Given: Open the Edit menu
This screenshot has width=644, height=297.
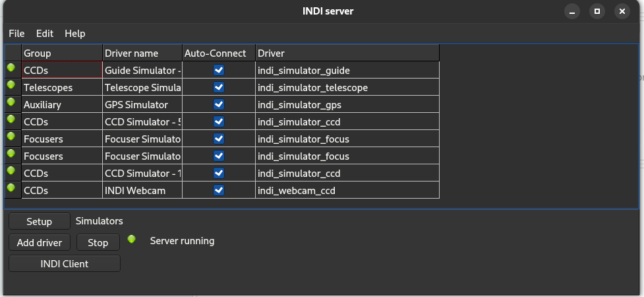Looking at the screenshot, I should [45, 34].
